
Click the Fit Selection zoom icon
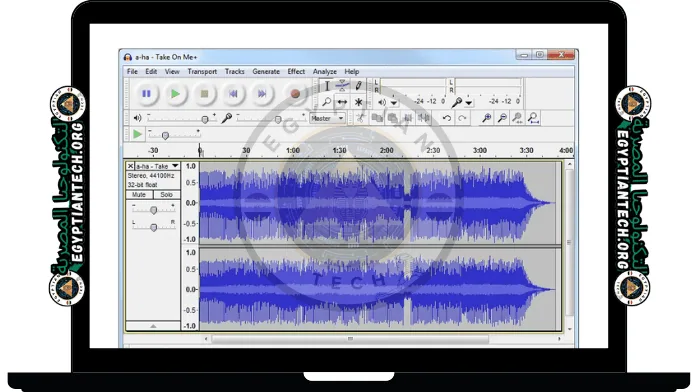(x=518, y=118)
